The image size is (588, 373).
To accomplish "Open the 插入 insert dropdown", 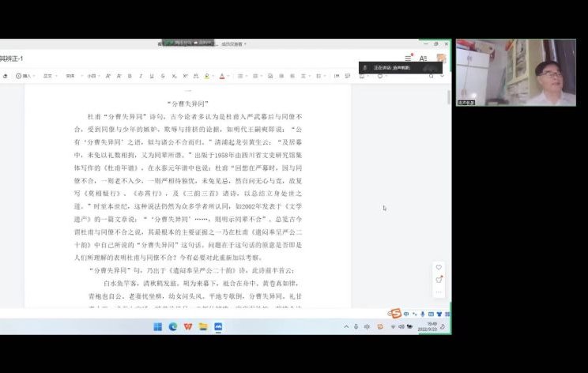I will point(27,76).
